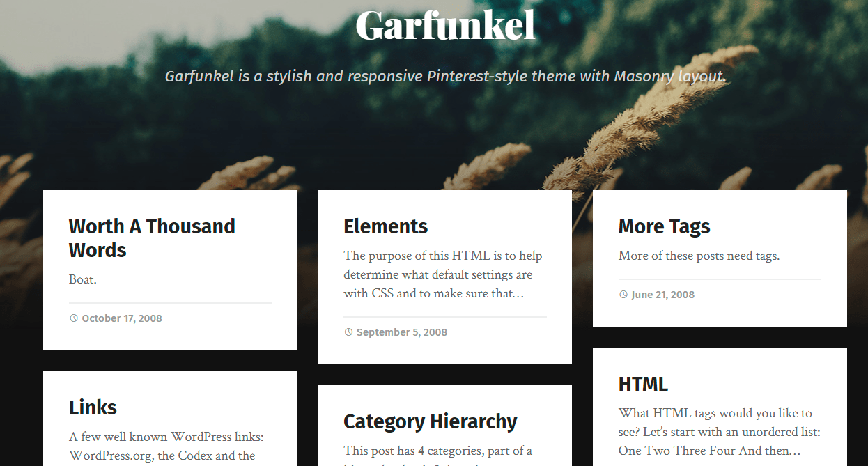Click the excerpt starting 'What HTML tags would you like'
868x466 pixels.
point(720,432)
